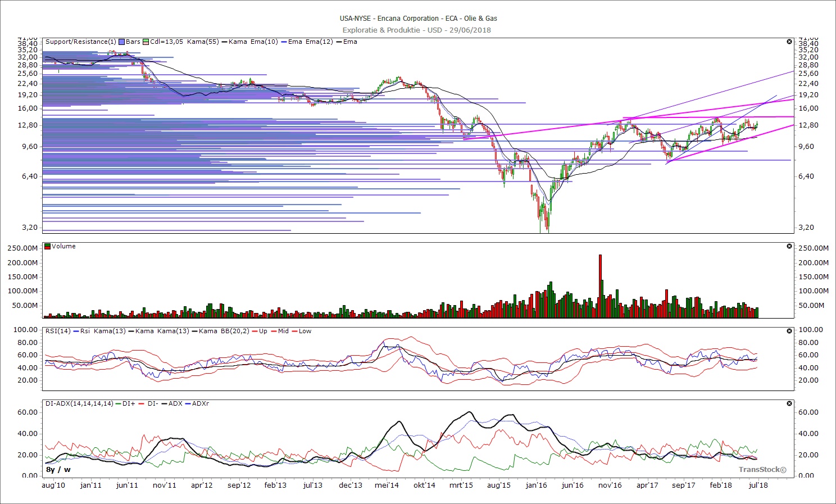Click the Low band legend label
This screenshot has width=836, height=504.
pyautogui.click(x=305, y=331)
